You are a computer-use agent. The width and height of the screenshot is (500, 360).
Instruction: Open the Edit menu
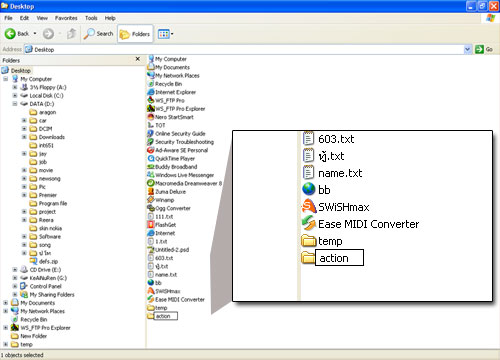24,18
